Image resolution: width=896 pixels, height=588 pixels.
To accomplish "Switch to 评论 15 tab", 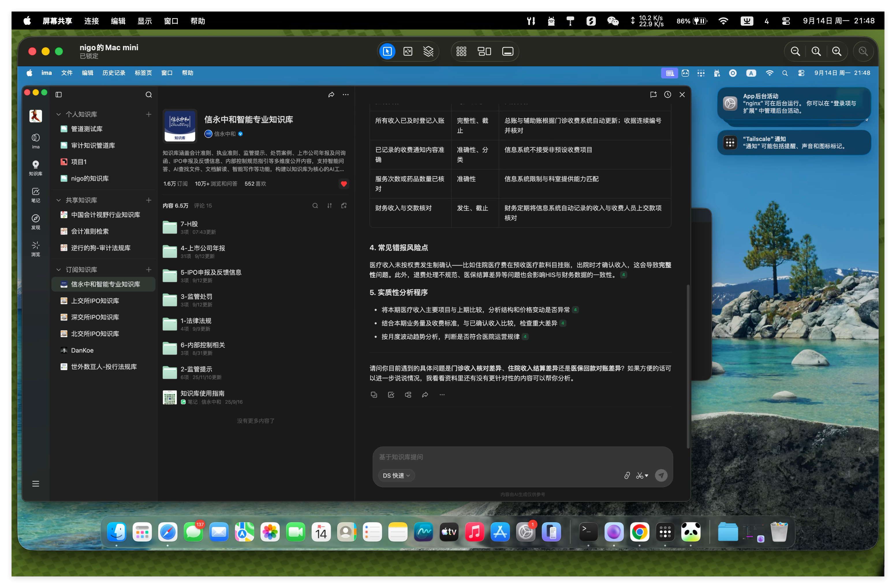I will point(203,205).
